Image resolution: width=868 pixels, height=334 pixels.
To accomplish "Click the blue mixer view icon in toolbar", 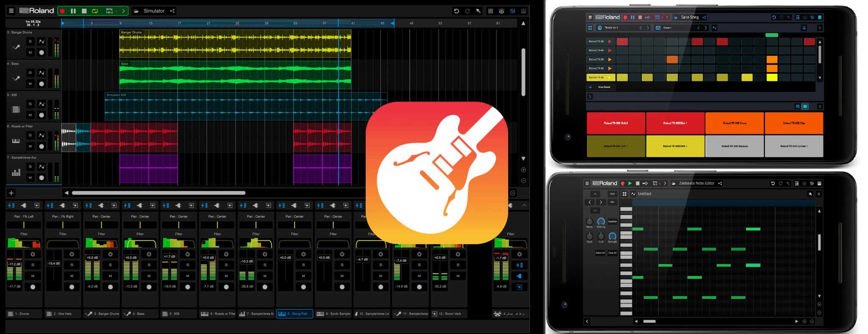I will (x=512, y=11).
